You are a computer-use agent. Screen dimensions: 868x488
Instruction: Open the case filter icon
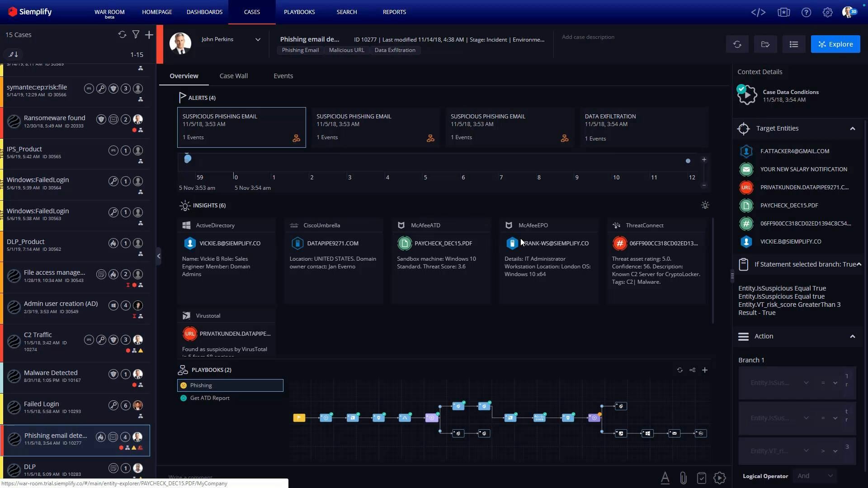point(136,34)
